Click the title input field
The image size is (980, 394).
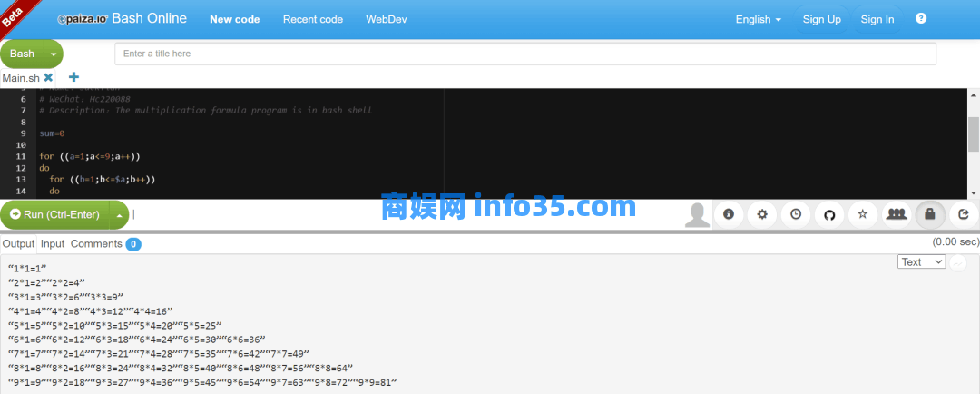(525, 54)
